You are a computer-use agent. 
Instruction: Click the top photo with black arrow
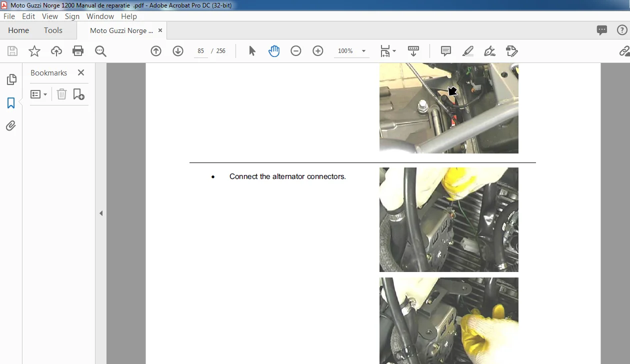pos(449,108)
